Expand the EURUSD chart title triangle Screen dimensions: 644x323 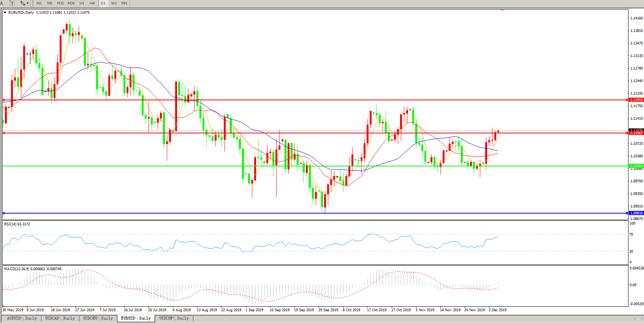pos(5,13)
